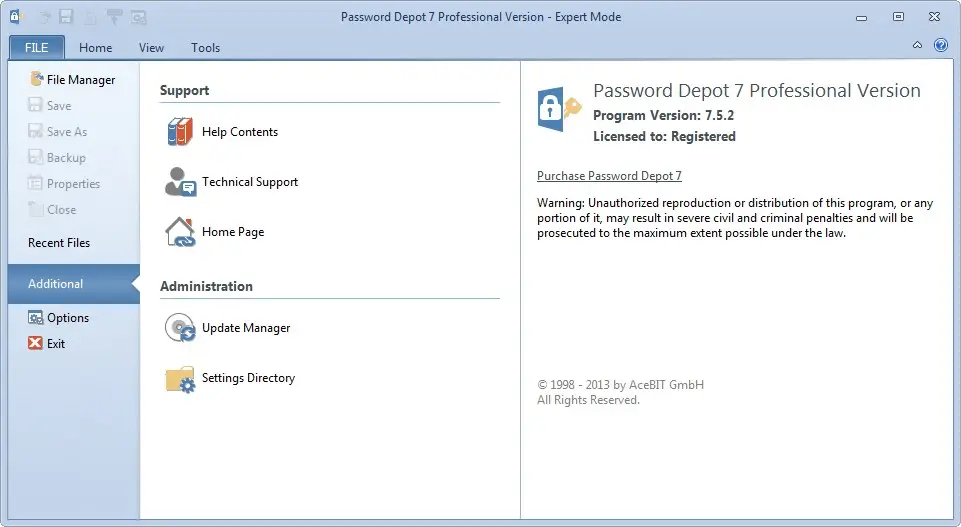Open the Help Contents books icon

[180, 132]
